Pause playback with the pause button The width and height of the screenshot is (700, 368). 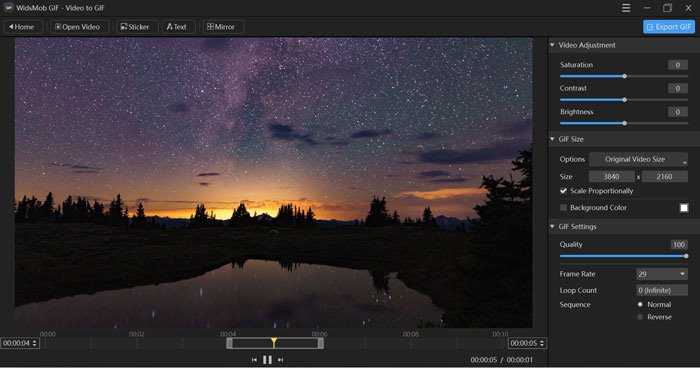pos(267,360)
